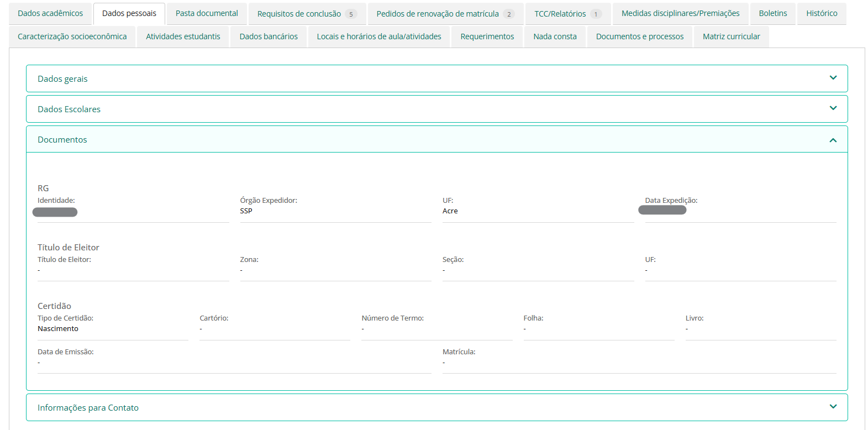The image size is (868, 430).
Task: Go to Documentos e processos tab
Action: (639, 36)
